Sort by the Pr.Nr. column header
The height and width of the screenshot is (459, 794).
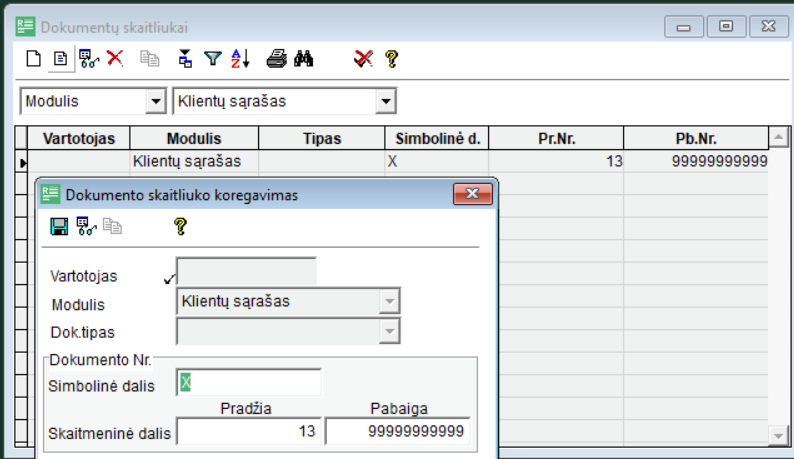point(555,139)
